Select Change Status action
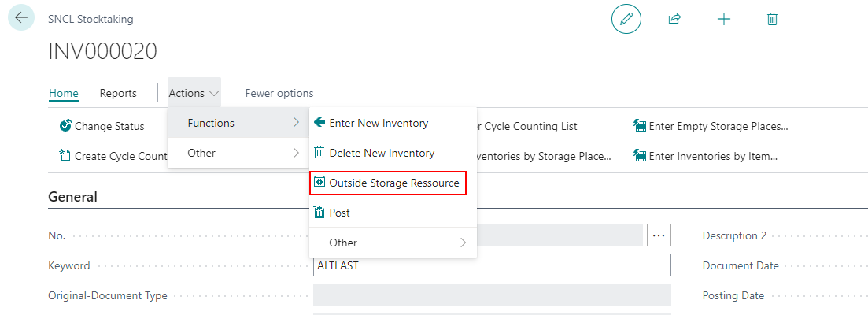The height and width of the screenshot is (315, 868). click(x=102, y=126)
